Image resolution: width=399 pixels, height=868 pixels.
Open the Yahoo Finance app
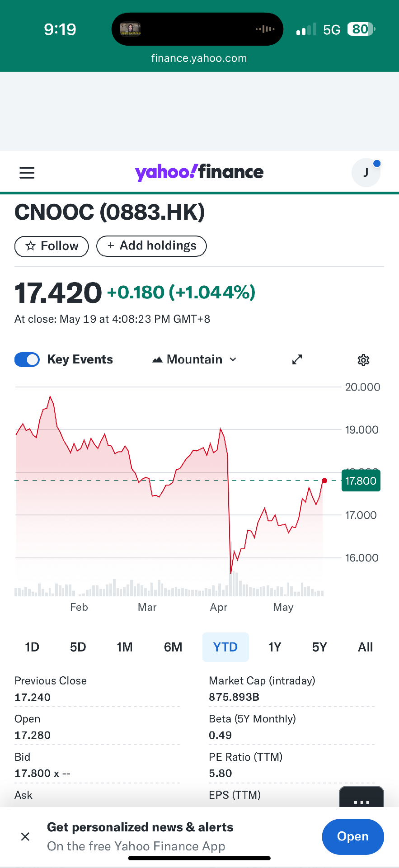(352, 836)
